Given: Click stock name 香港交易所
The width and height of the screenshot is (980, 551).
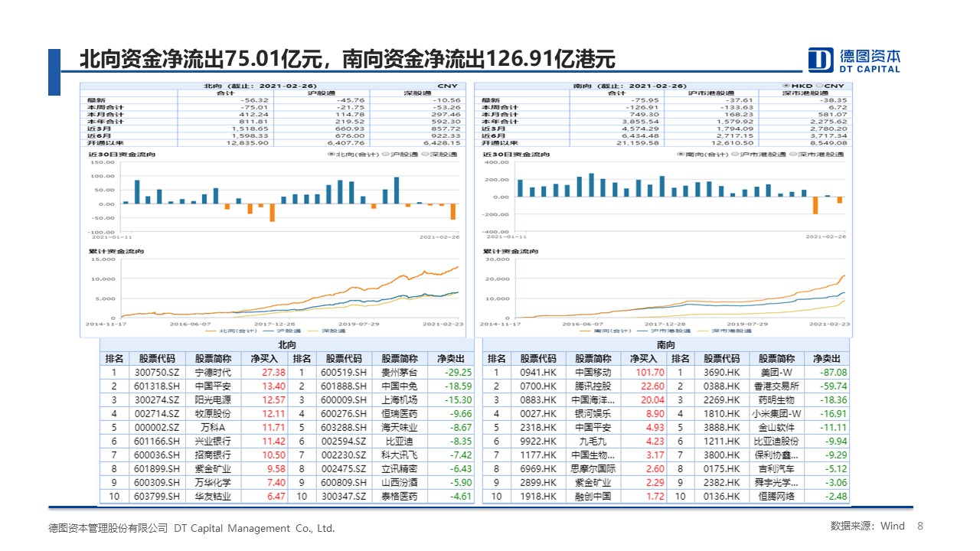Looking at the screenshot, I should [x=777, y=386].
